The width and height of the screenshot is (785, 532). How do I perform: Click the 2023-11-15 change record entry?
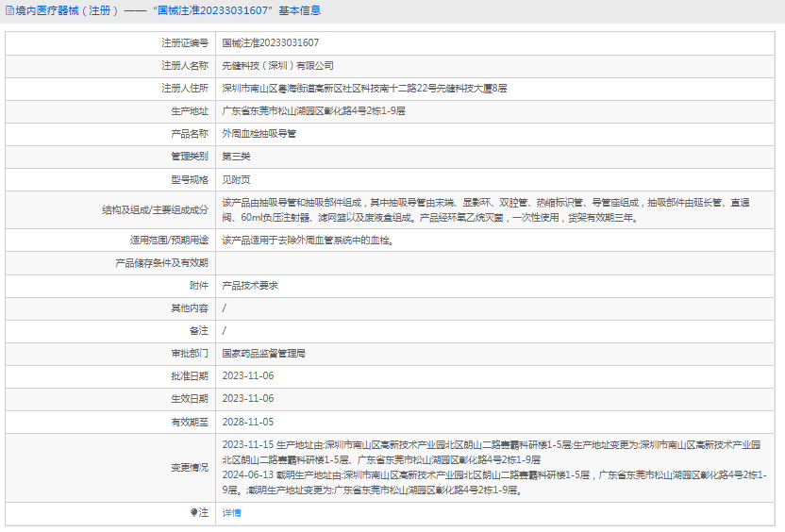pos(492,452)
